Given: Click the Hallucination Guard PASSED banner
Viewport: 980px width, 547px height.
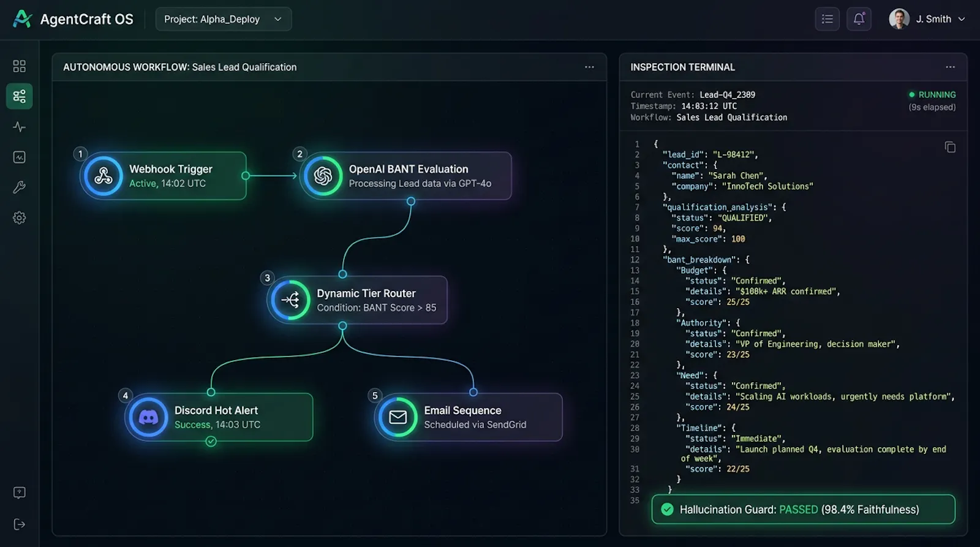Looking at the screenshot, I should [x=803, y=510].
